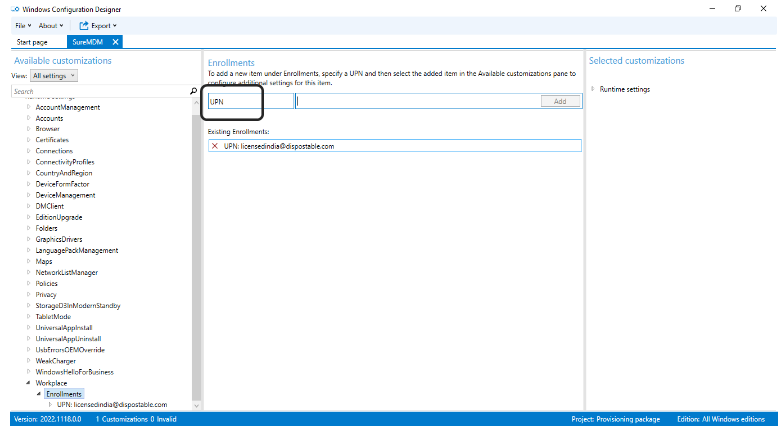779x428 pixels.
Task: Close the SureMDM tab
Action: [x=115, y=42]
